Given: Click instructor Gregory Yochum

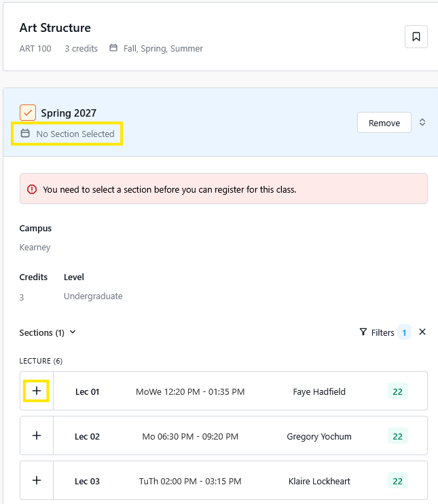Looking at the screenshot, I should click(319, 436).
